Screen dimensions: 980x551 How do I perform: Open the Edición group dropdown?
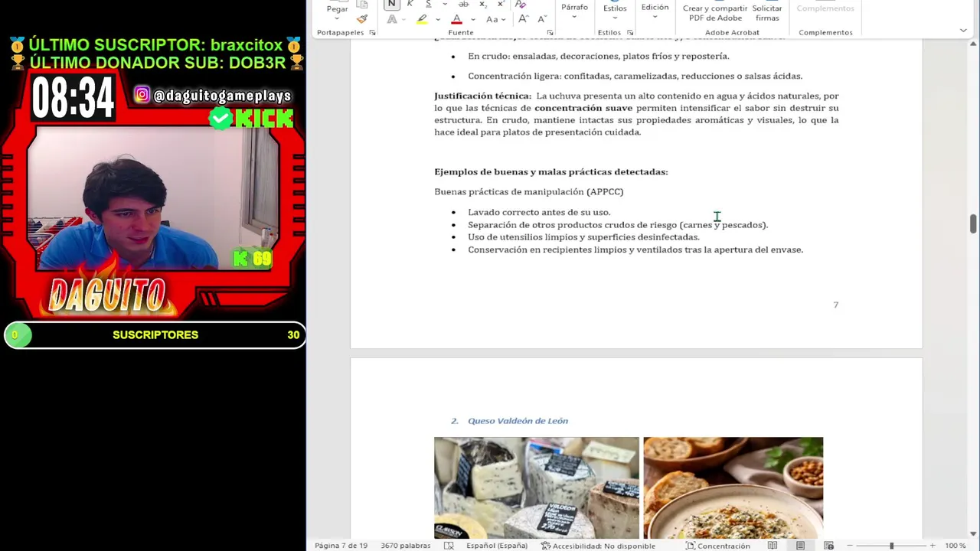[x=655, y=11]
